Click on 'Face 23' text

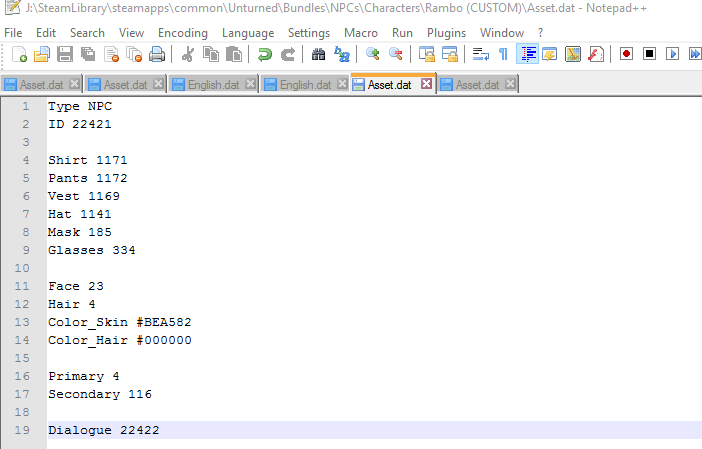pos(76,286)
